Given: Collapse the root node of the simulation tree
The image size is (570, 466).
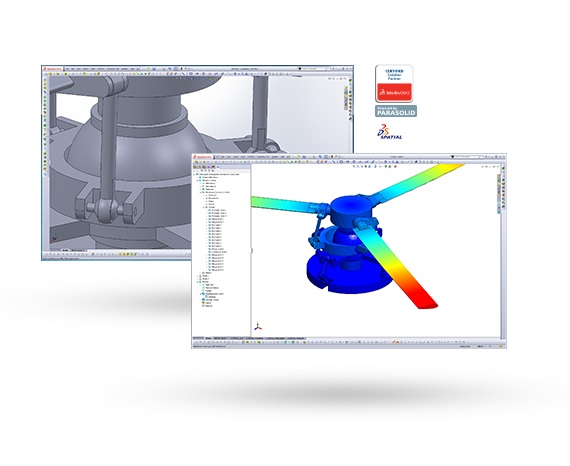Looking at the screenshot, I should [x=194, y=174].
